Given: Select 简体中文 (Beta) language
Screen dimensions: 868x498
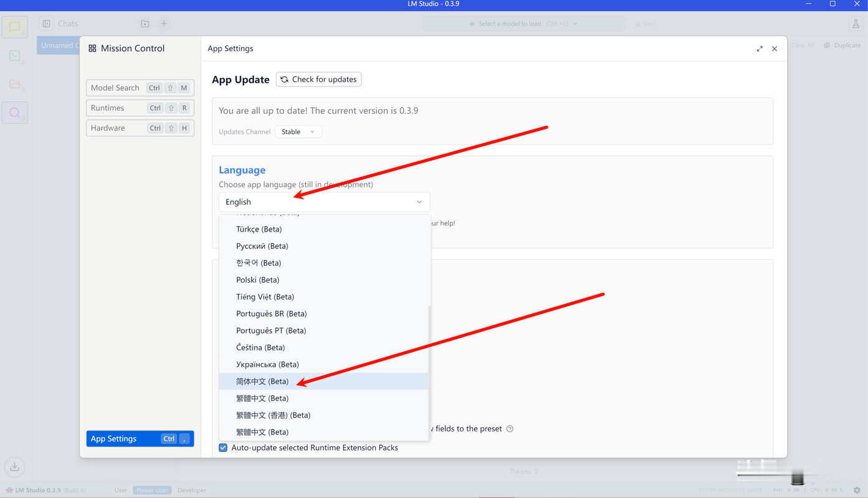Looking at the screenshot, I should (x=323, y=381).
